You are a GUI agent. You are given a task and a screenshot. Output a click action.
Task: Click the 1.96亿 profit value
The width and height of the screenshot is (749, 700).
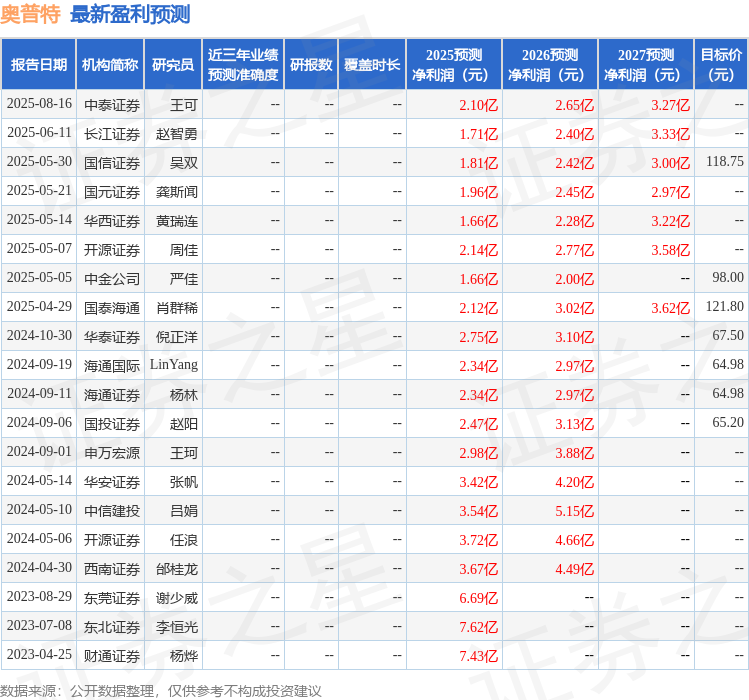pos(478,192)
